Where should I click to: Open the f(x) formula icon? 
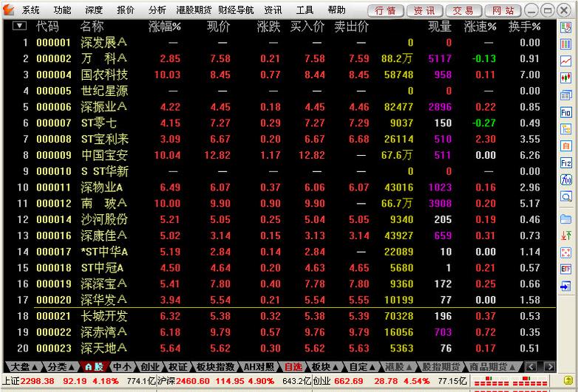566,179
